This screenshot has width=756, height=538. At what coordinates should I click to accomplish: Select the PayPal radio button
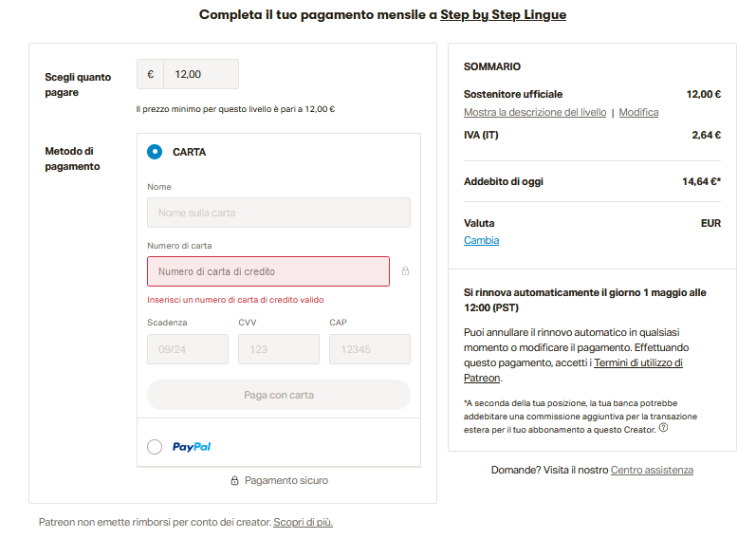click(155, 447)
